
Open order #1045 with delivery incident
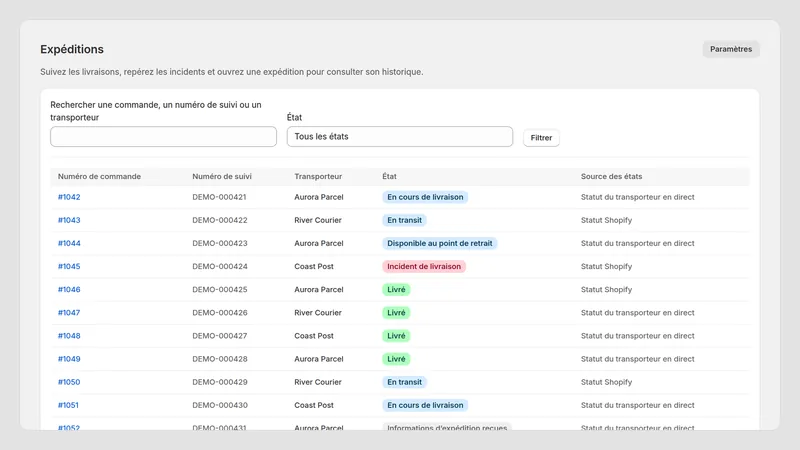tap(69, 266)
